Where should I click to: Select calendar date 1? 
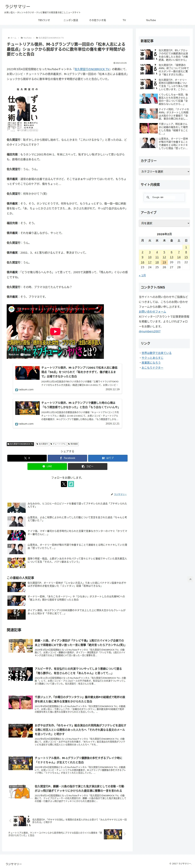point(186,247)
